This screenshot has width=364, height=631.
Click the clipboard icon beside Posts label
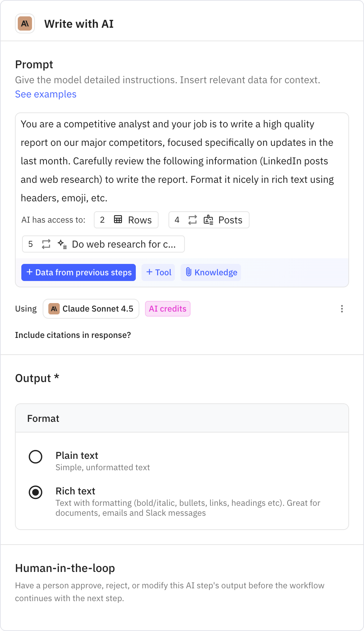point(209,220)
